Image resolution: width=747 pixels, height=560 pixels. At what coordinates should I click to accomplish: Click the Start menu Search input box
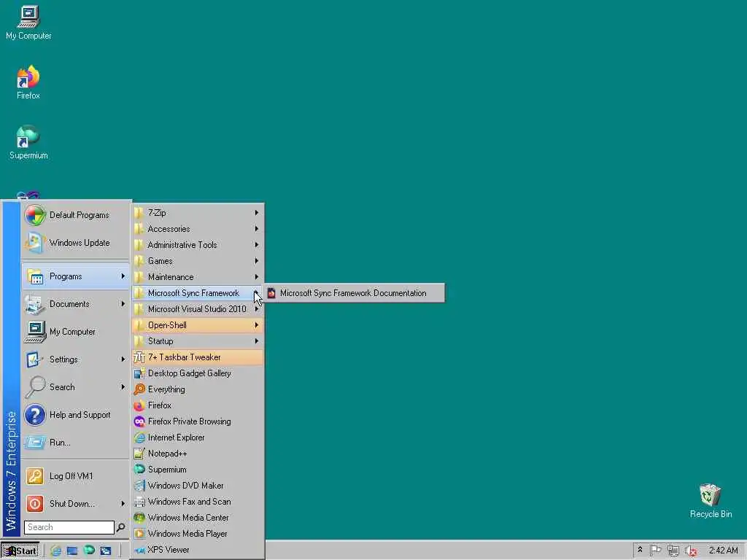(x=69, y=527)
